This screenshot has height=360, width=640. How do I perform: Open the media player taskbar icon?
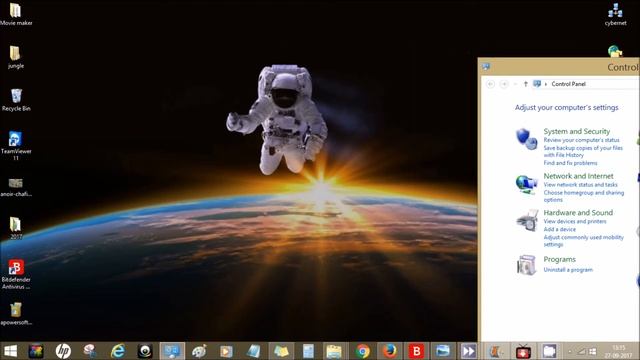pyautogui.click(x=226, y=351)
